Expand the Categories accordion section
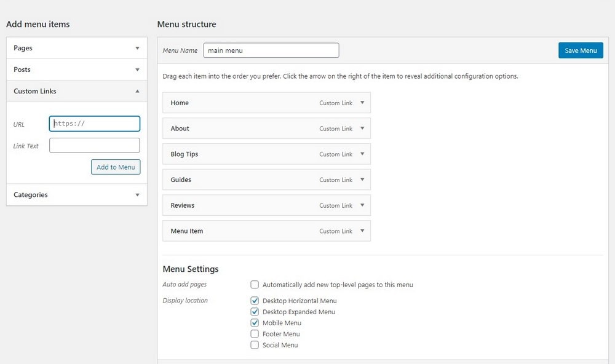 click(137, 195)
